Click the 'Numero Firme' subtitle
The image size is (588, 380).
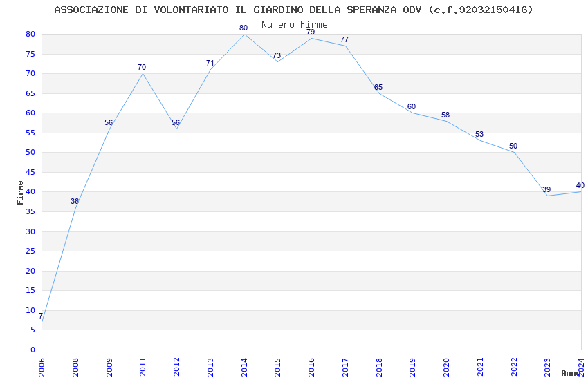click(x=295, y=24)
